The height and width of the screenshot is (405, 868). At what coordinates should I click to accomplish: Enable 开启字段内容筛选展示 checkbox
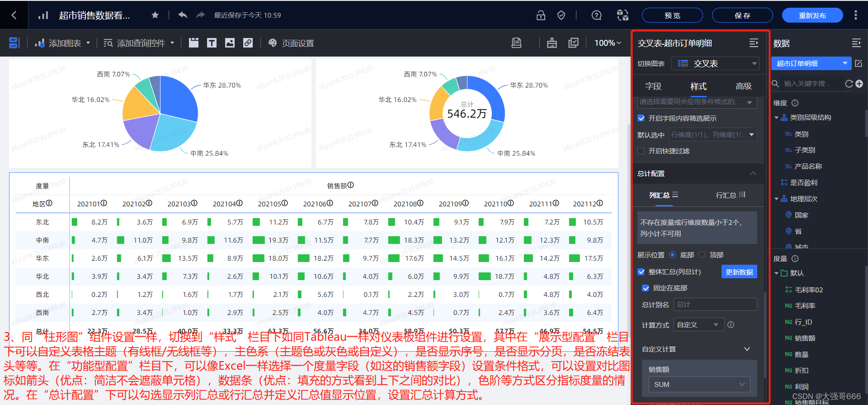641,118
